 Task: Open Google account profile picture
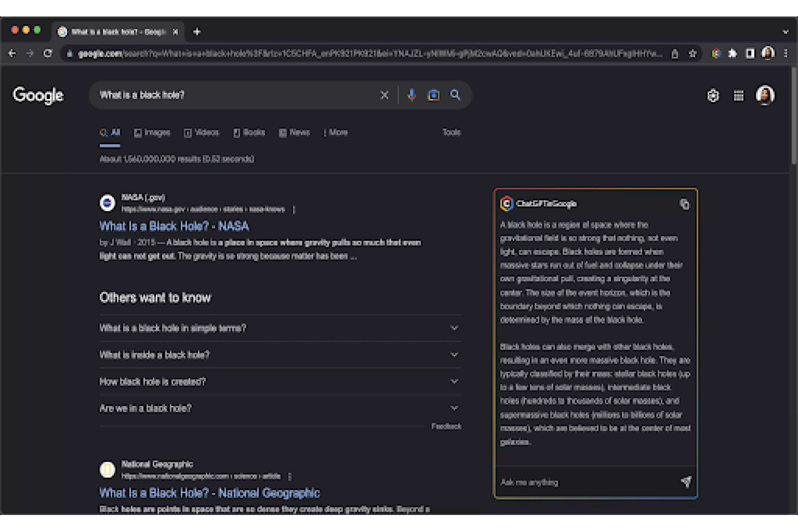[x=765, y=95]
